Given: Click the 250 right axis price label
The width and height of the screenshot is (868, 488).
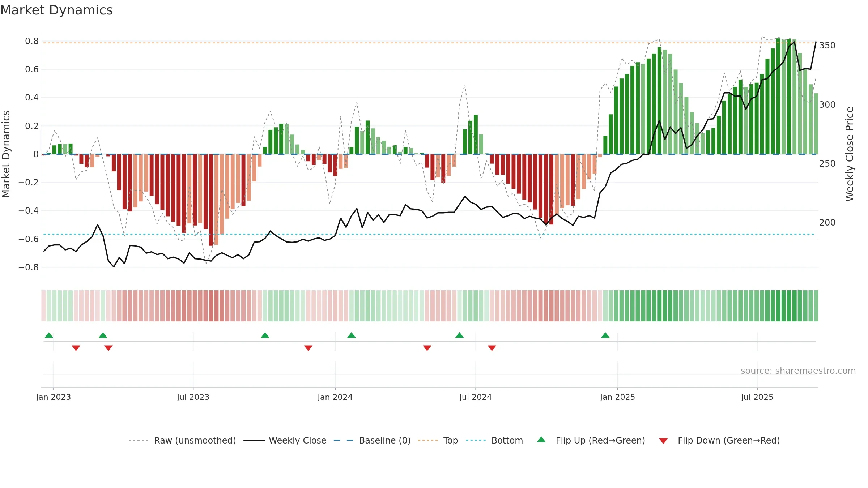Looking at the screenshot, I should (827, 164).
